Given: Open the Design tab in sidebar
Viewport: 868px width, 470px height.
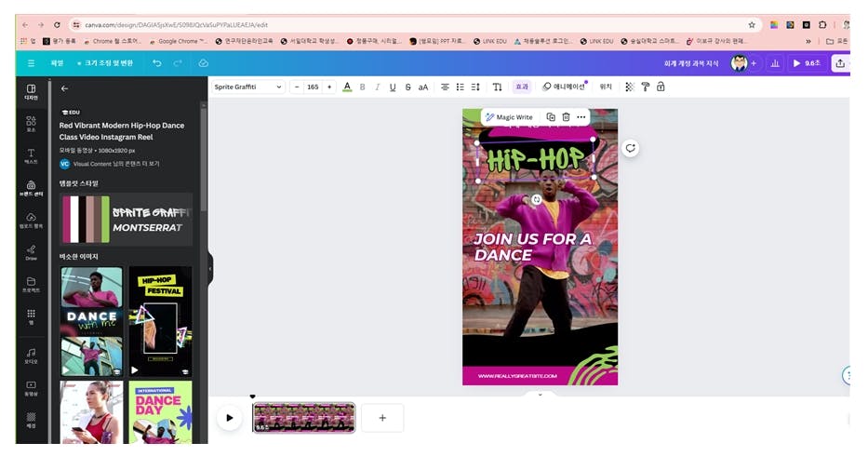Looking at the screenshot, I should pyautogui.click(x=31, y=92).
